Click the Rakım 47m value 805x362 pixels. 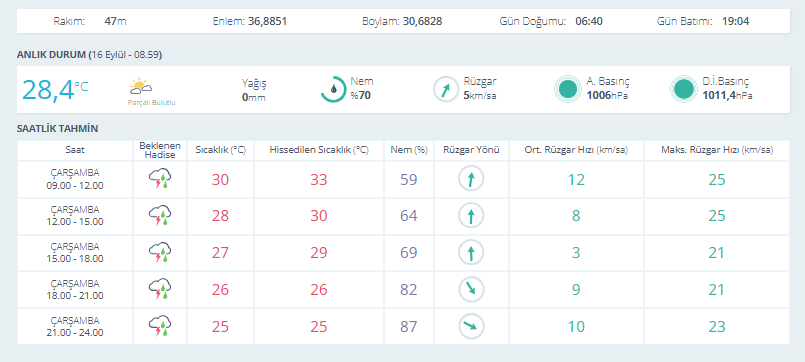(x=115, y=22)
